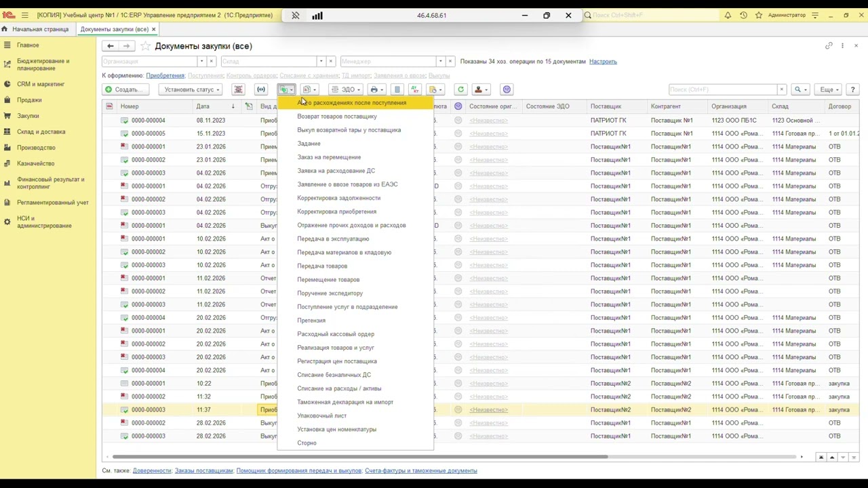This screenshot has width=868, height=488.
Task: Go forward with right arrow button
Action: (126, 45)
